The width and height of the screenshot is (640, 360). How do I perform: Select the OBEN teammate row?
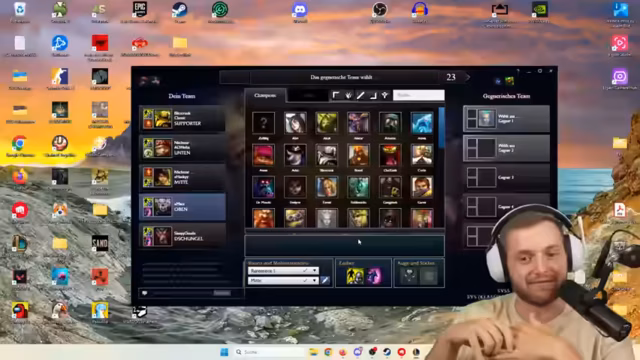coord(182,207)
